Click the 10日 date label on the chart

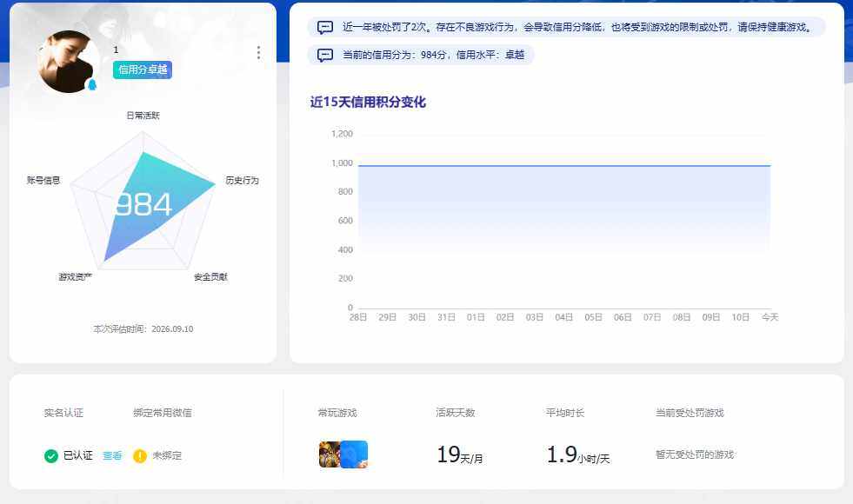coord(740,317)
